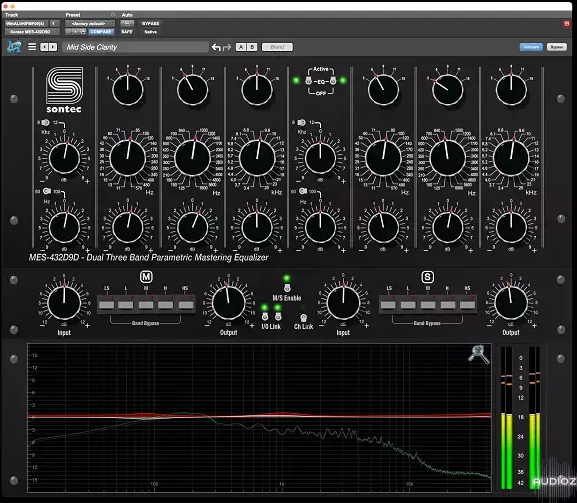The image size is (577, 503).
Task: Click the COMPARE button in Pro Tools header
Action: (x=101, y=32)
